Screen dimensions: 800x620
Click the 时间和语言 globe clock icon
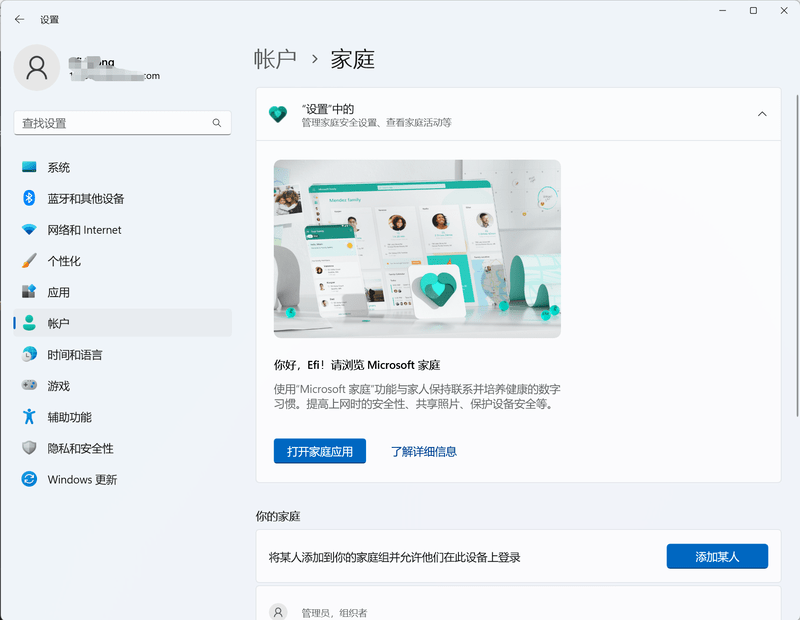[x=29, y=354]
